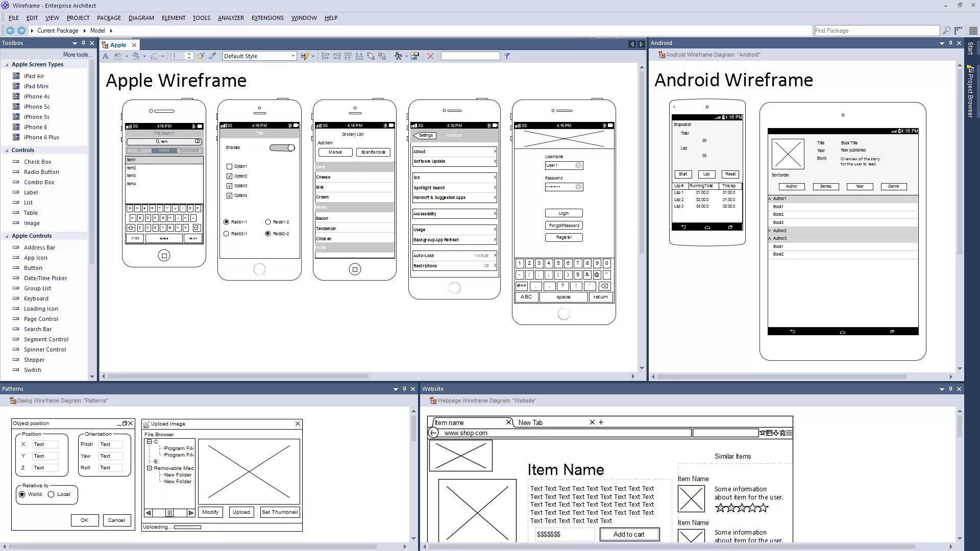Viewport: 980px width, 551px height.
Task: Click the Add to cart button
Action: [x=629, y=534]
